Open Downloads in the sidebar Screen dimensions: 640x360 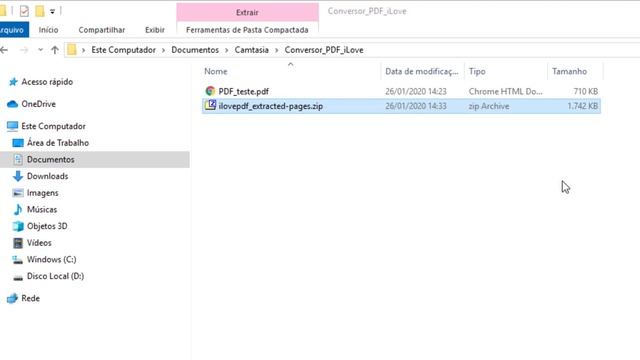(x=47, y=176)
